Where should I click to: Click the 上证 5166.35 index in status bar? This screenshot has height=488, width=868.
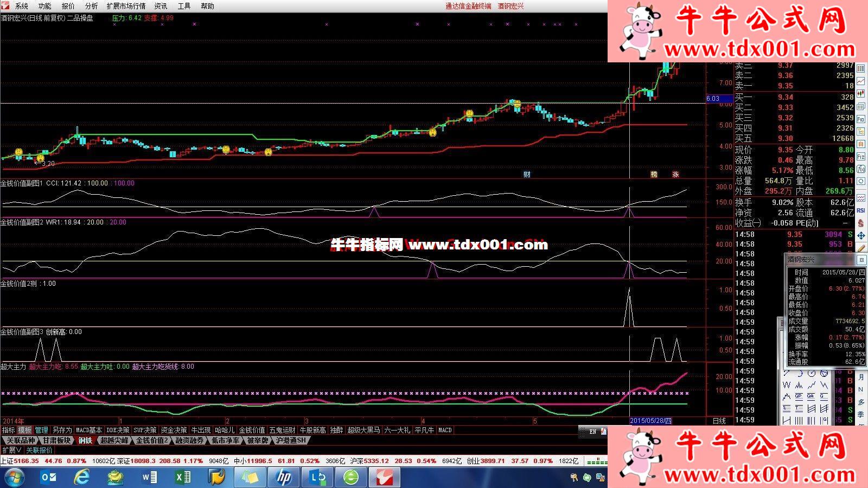tap(20, 461)
